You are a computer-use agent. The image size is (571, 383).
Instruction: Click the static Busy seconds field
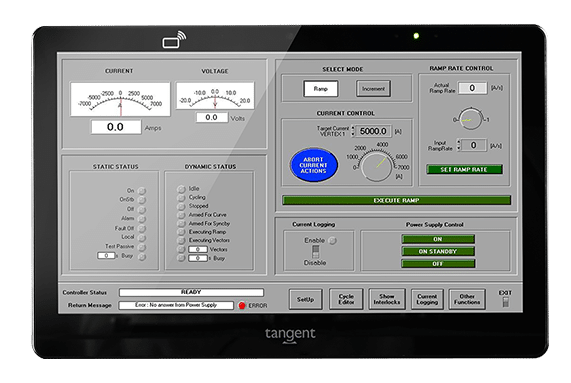(x=106, y=256)
